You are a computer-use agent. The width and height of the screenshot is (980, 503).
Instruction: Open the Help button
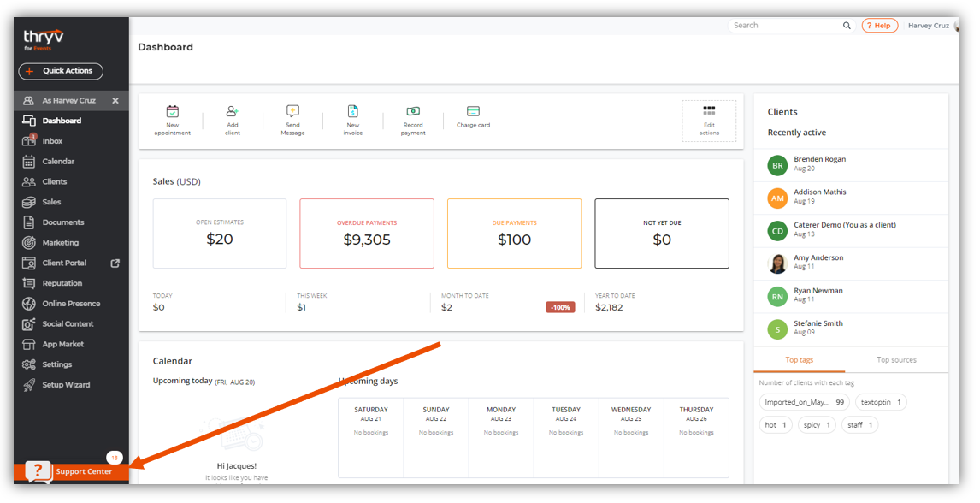pyautogui.click(x=879, y=26)
